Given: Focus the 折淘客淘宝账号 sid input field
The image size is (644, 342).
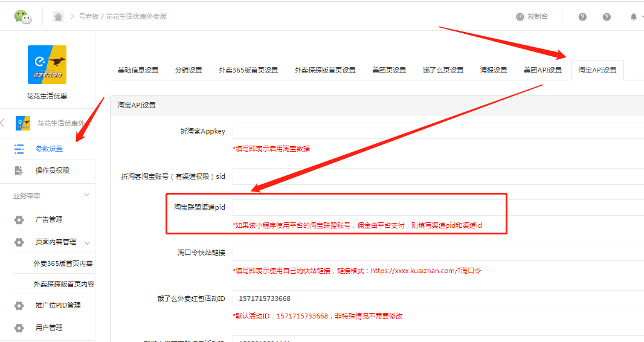Looking at the screenshot, I should [x=438, y=176].
